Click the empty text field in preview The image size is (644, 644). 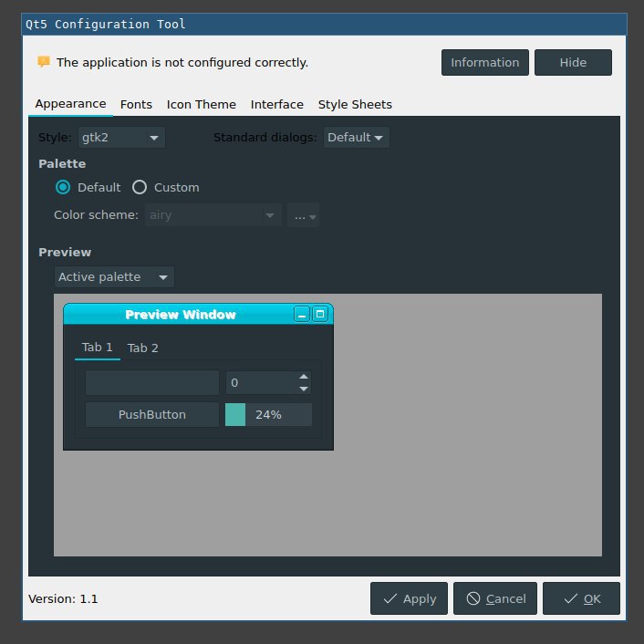pos(152,383)
